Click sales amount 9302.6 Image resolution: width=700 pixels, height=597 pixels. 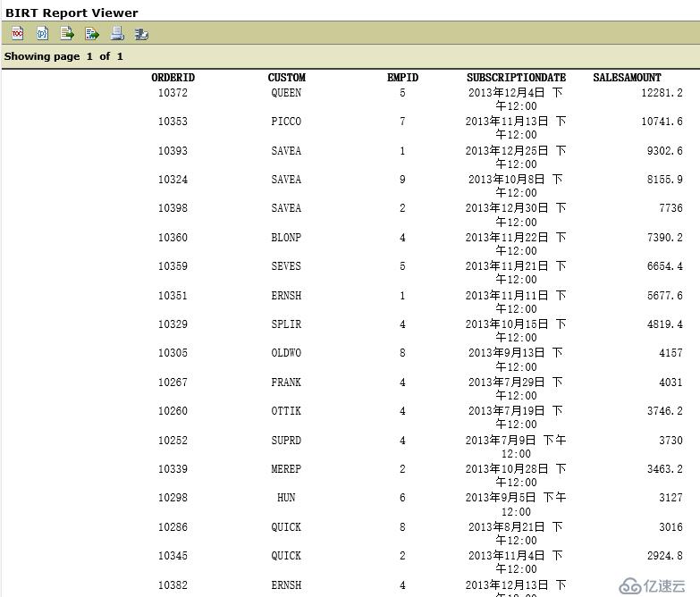pyautogui.click(x=665, y=151)
